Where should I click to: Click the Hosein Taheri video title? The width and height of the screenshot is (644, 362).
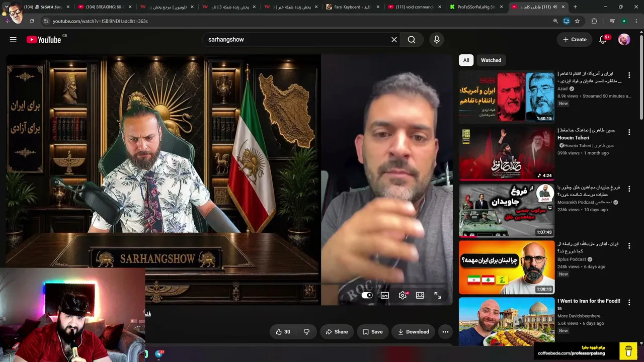586,134
